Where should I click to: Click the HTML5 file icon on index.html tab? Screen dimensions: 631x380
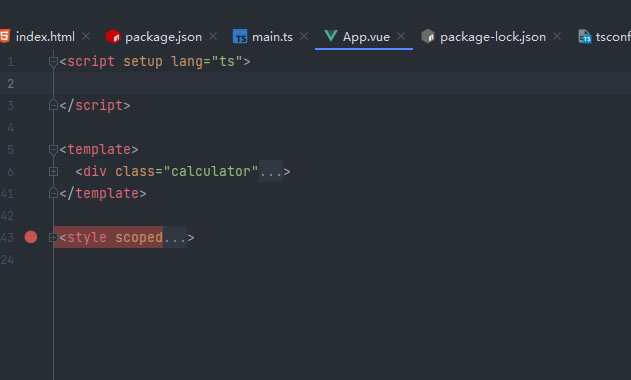[x=5, y=36]
